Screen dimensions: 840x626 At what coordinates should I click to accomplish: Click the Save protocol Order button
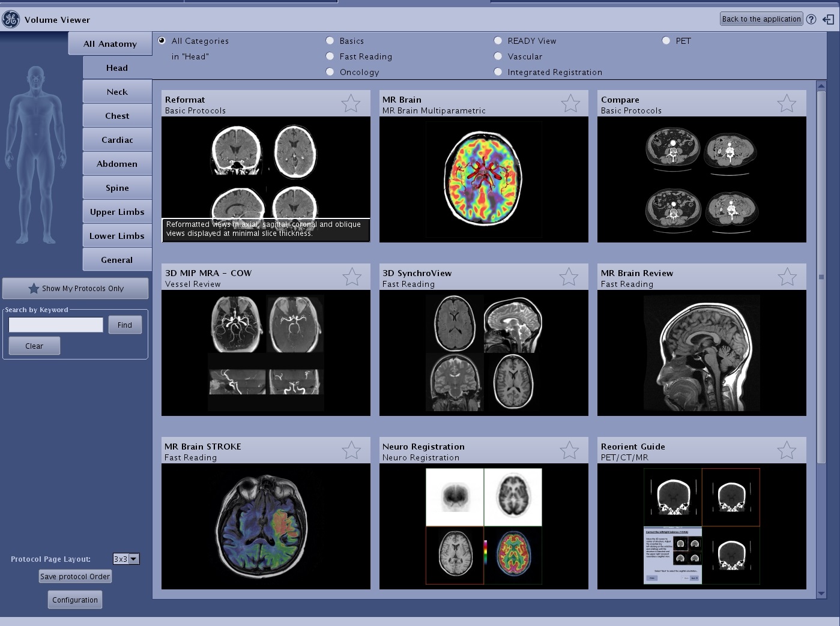75,577
